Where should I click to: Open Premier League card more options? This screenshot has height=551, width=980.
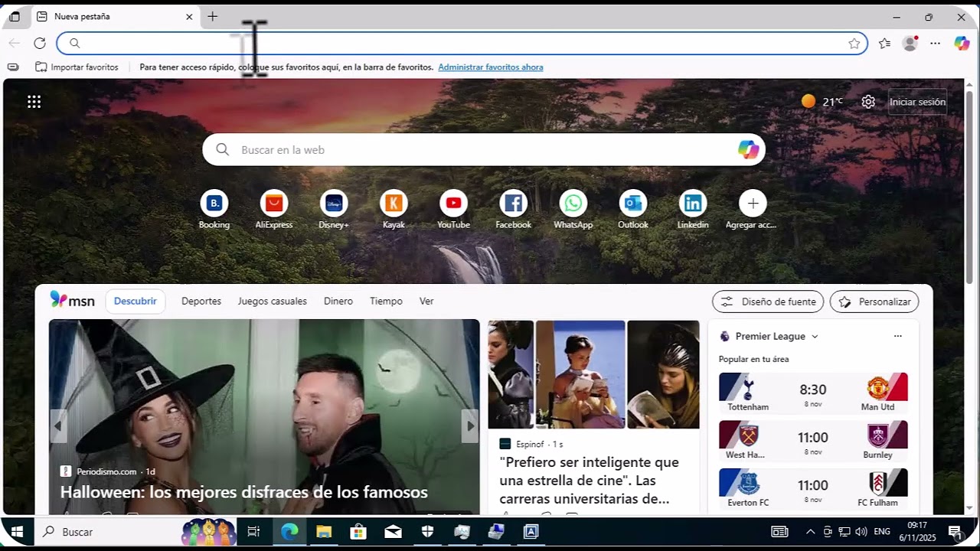click(898, 337)
